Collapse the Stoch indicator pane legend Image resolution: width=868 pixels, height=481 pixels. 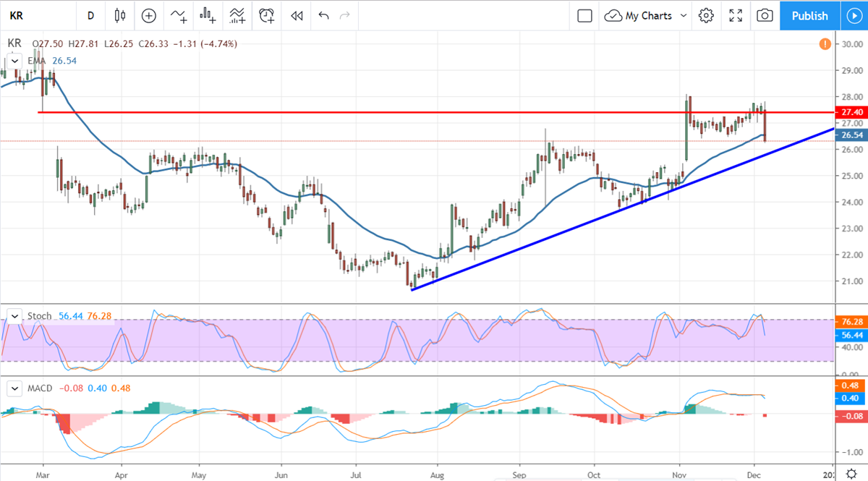tap(14, 315)
